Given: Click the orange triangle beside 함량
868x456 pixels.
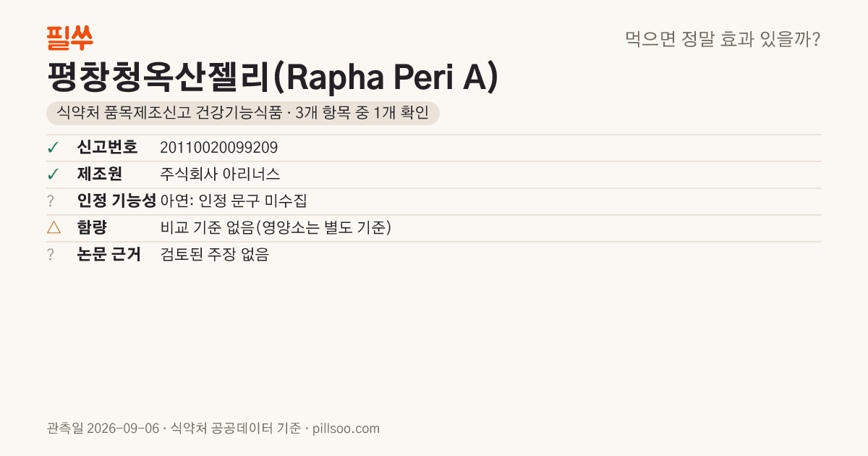Looking at the screenshot, I should coord(54,228).
